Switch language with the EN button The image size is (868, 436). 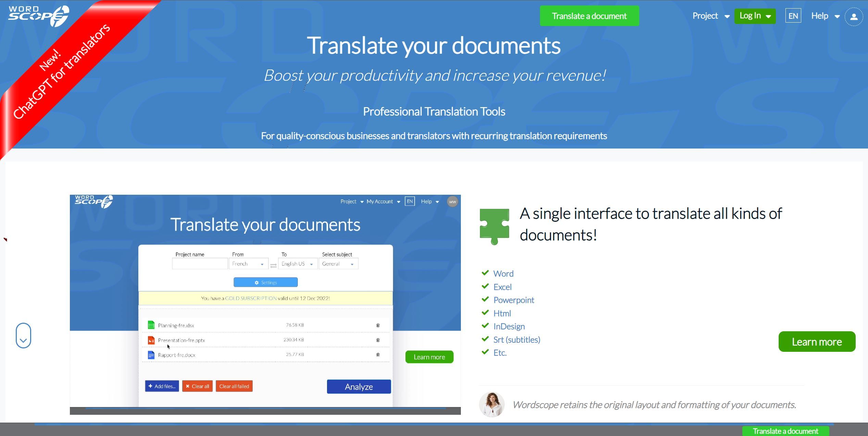tap(793, 16)
